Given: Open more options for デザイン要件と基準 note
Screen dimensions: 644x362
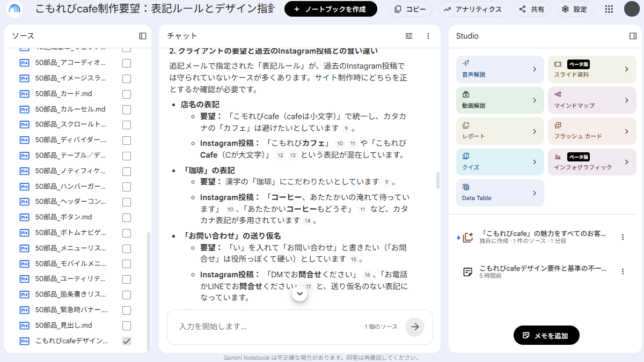Looking at the screenshot, I should 623,271.
